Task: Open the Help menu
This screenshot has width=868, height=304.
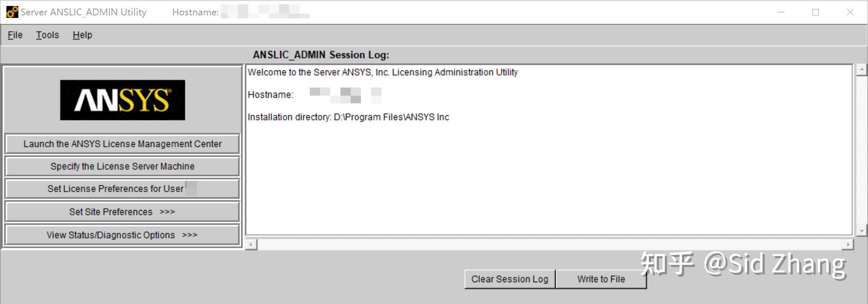Action: click(x=82, y=35)
